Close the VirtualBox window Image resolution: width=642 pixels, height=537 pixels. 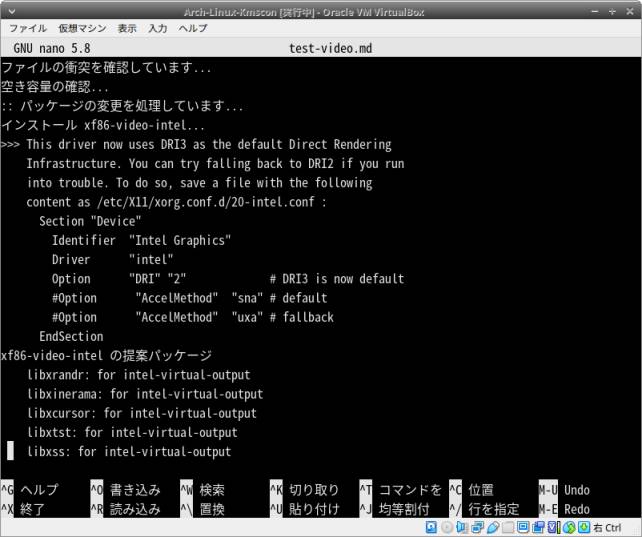pyautogui.click(x=630, y=11)
